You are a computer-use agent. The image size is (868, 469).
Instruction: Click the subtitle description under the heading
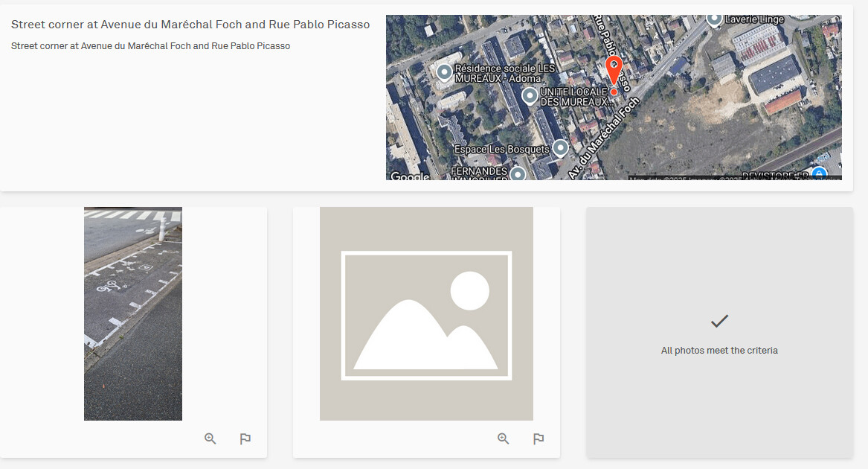coord(150,46)
